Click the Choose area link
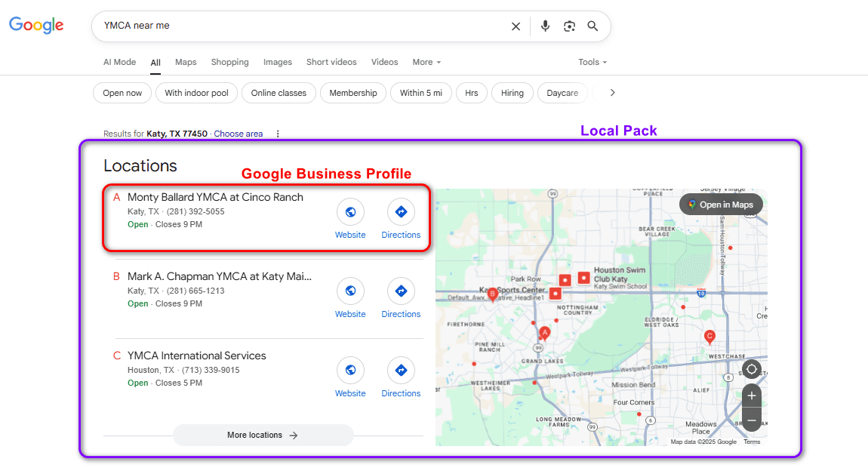 tap(239, 134)
